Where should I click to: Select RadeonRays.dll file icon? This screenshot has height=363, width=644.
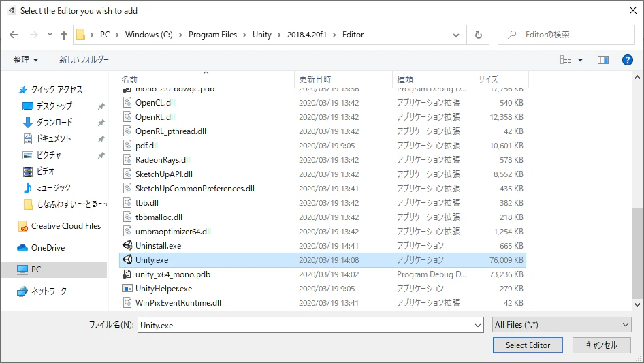[x=127, y=159]
